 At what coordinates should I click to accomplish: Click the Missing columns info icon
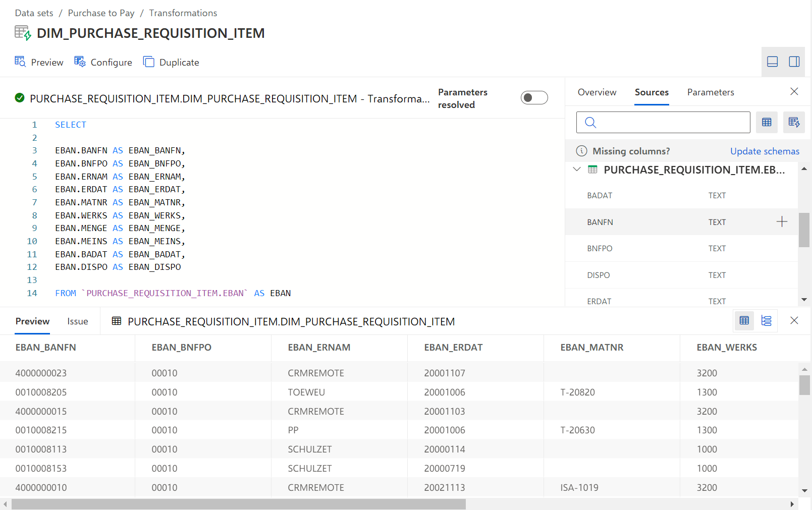(581, 151)
